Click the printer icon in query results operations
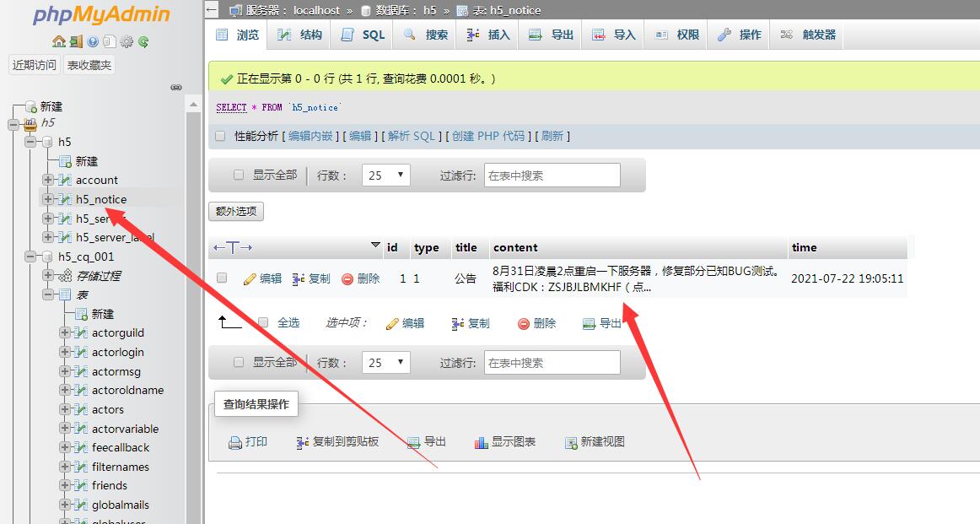This screenshot has height=524, width=980. (235, 442)
